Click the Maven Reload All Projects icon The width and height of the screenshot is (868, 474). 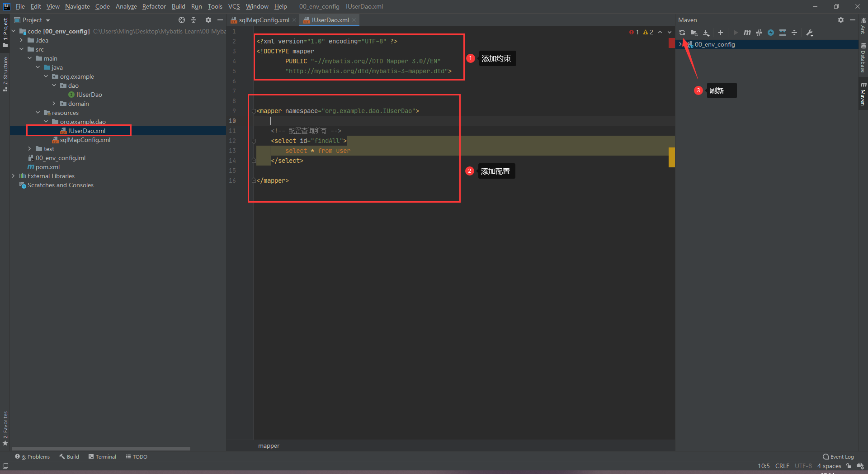point(682,33)
